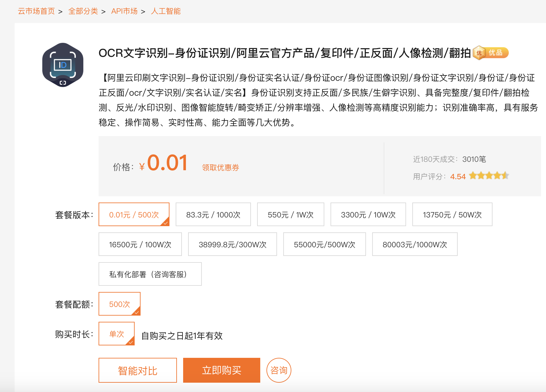Choose the 3300元 / 10W次 package
Image resolution: width=546 pixels, height=392 pixels.
[x=368, y=214]
